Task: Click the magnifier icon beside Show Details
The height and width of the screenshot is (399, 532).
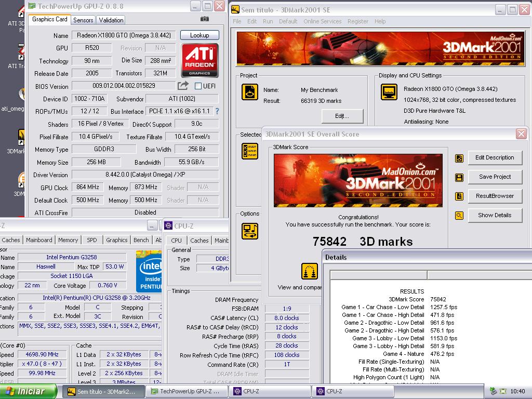Action: [x=459, y=215]
